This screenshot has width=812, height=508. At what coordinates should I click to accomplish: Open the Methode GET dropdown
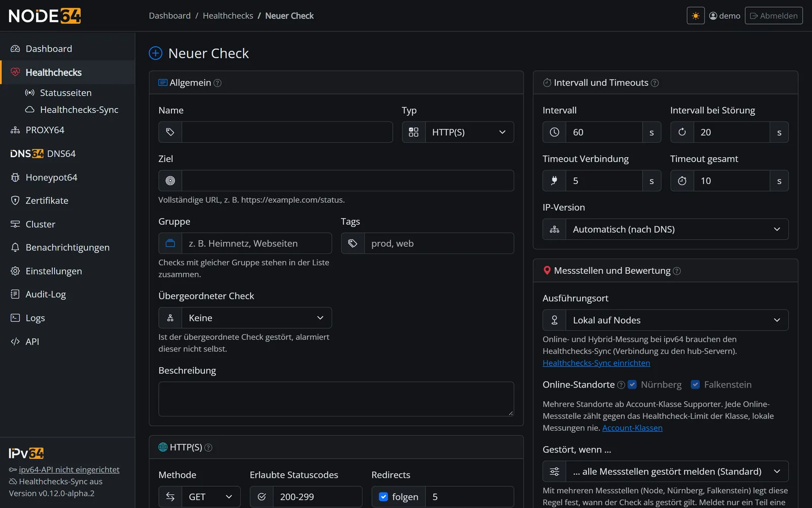(x=211, y=497)
